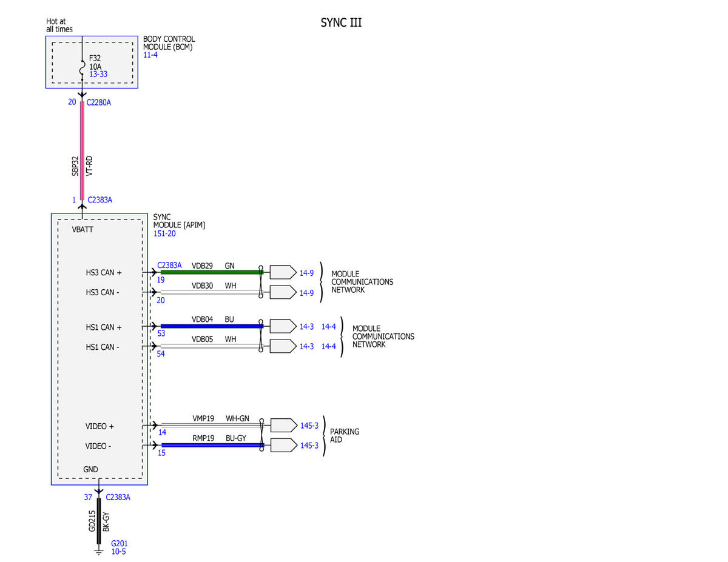Screen dimensions: 728x562
Task: Select the violet-red SBP32 wire
Action: pos(82,152)
